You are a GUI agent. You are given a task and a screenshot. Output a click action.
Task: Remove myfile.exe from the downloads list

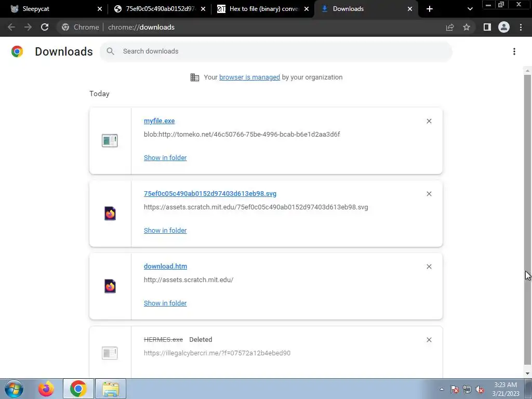click(x=429, y=121)
